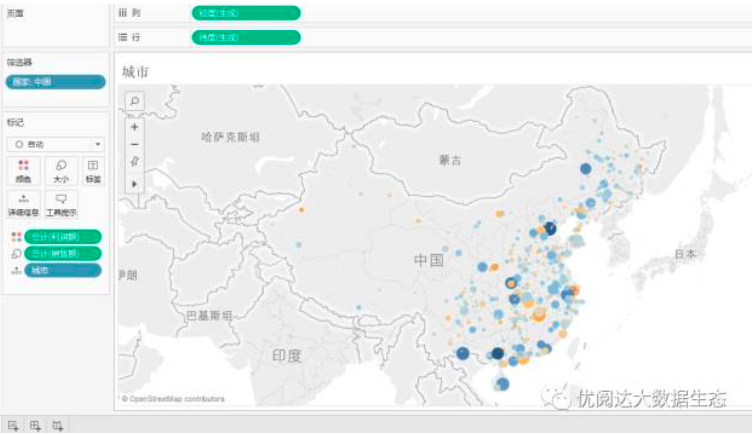Screen dimensions: 753x435
Task: Zoom in with the map plus button
Action: pos(135,127)
